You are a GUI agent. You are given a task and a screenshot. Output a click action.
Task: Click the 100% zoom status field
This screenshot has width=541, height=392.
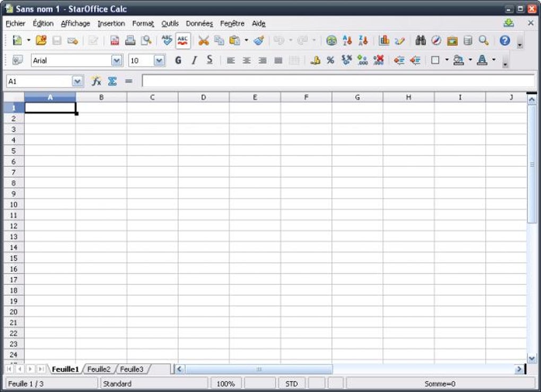point(225,384)
